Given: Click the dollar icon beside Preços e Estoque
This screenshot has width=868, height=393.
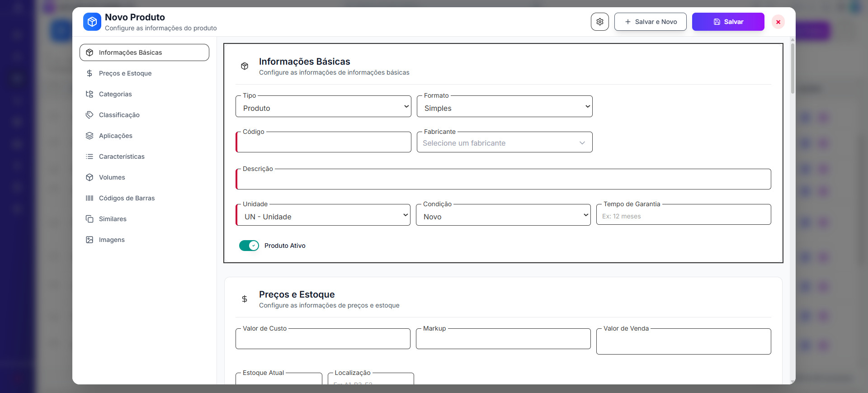Looking at the screenshot, I should click(x=90, y=73).
